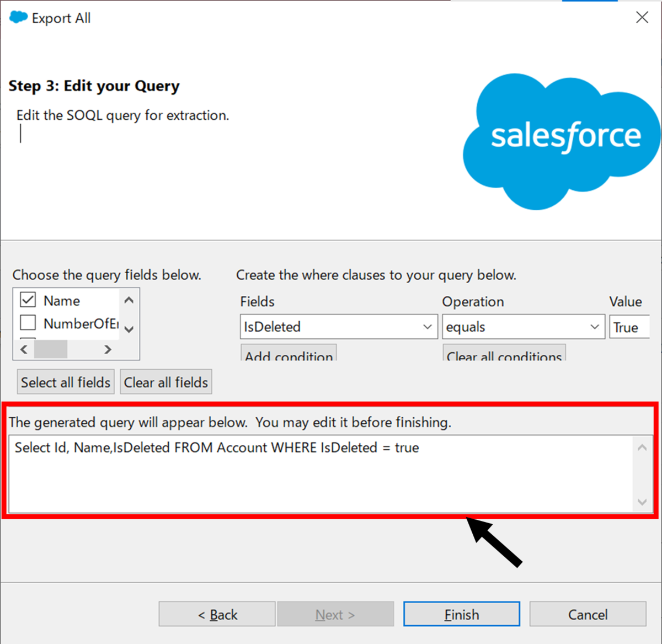The width and height of the screenshot is (662, 644).
Task: Click the 'Fields' column label
Action: pos(257,302)
